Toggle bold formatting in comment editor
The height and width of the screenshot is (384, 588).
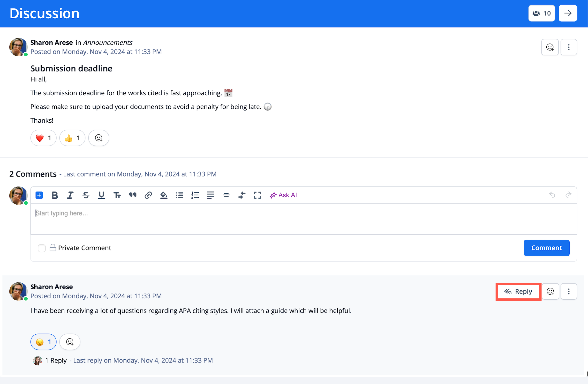click(55, 195)
